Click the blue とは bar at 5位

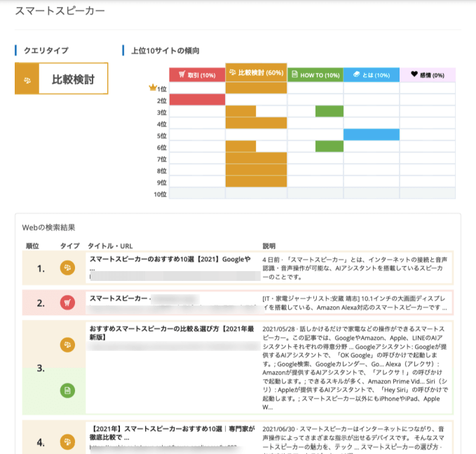click(x=372, y=135)
